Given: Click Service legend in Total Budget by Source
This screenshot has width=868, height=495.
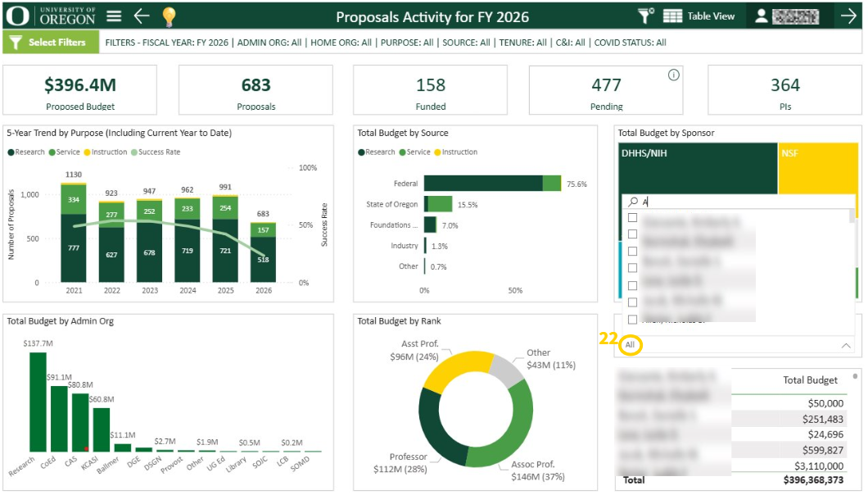Looking at the screenshot, I should (x=414, y=152).
